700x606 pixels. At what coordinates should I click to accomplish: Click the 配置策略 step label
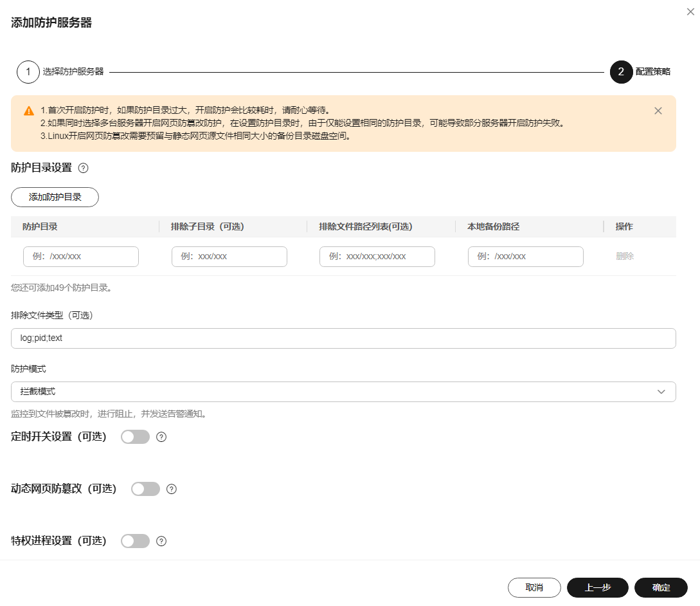pyautogui.click(x=653, y=72)
